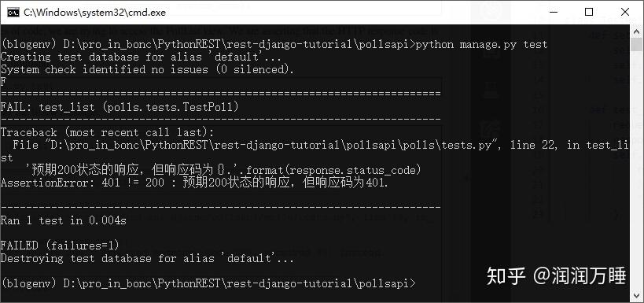Click the title bar text C:\Windows\system32\cmd.exe
The width and height of the screenshot is (644, 303).
tap(95, 13)
